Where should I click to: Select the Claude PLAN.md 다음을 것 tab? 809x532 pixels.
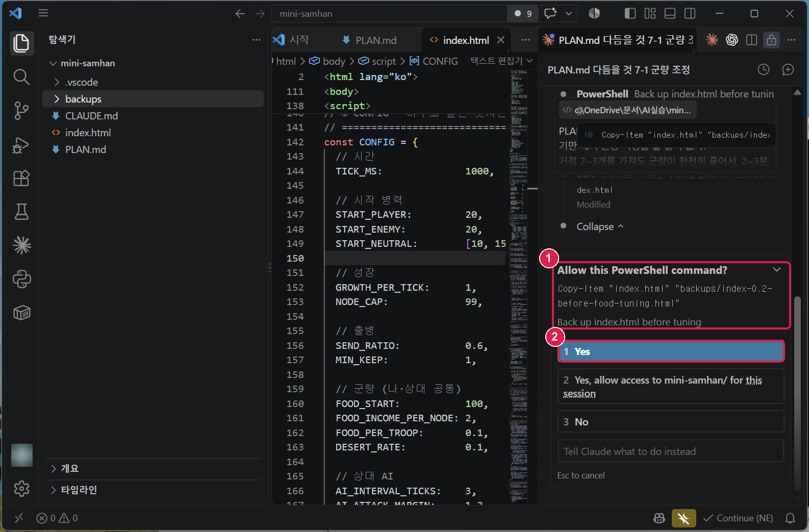(x=617, y=40)
